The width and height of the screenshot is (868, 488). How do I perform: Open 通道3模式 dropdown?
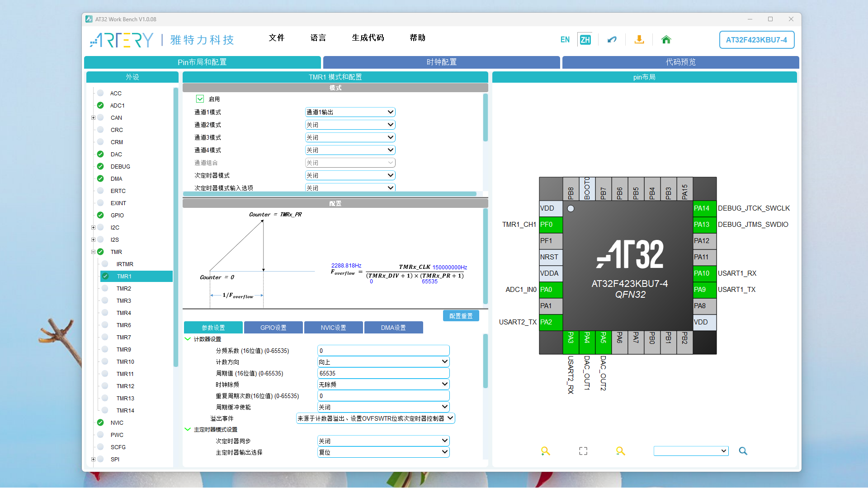[x=350, y=137]
